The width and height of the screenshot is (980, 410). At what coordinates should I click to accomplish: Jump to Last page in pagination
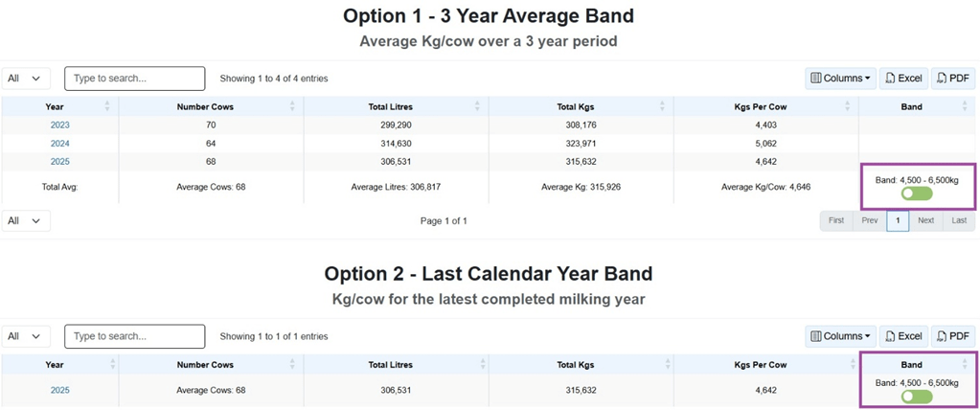(959, 220)
